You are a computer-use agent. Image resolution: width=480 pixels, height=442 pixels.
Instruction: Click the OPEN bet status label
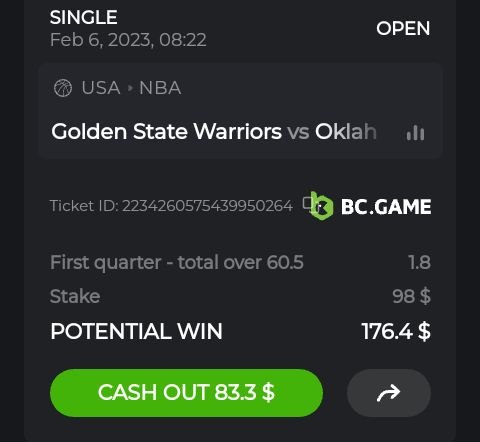coord(403,28)
